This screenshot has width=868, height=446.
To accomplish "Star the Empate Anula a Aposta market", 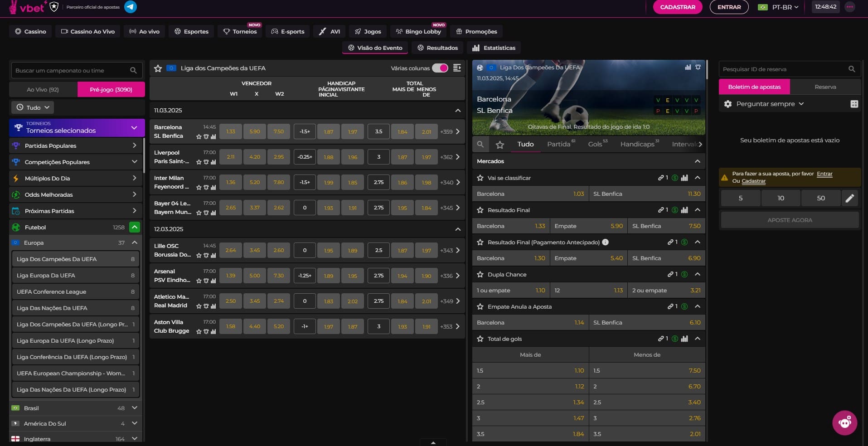I will (x=480, y=307).
